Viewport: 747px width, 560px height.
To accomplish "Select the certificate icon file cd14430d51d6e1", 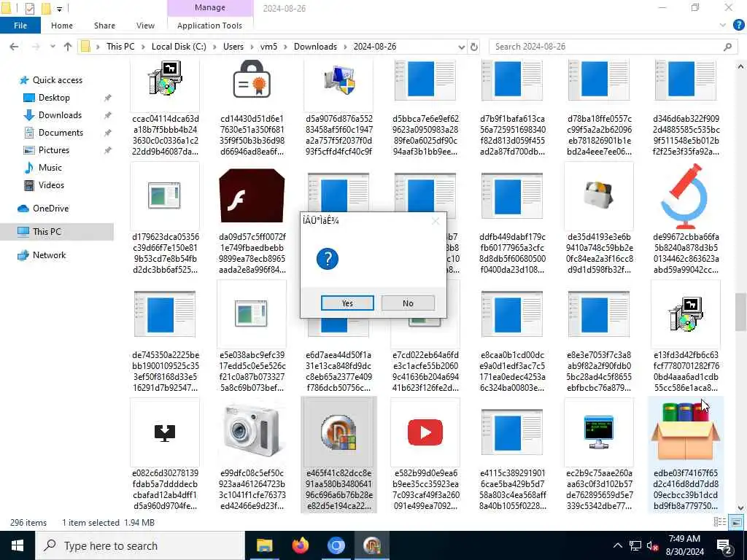I will [x=252, y=109].
